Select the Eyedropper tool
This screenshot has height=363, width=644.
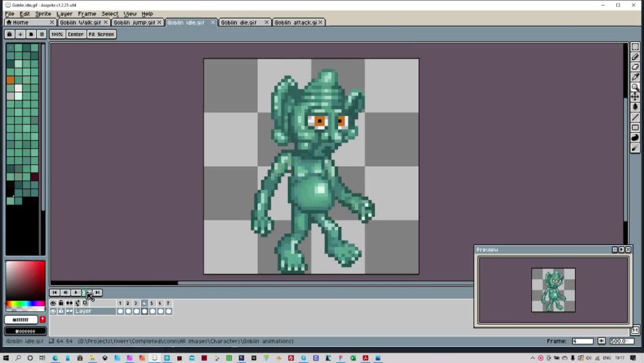(x=635, y=77)
